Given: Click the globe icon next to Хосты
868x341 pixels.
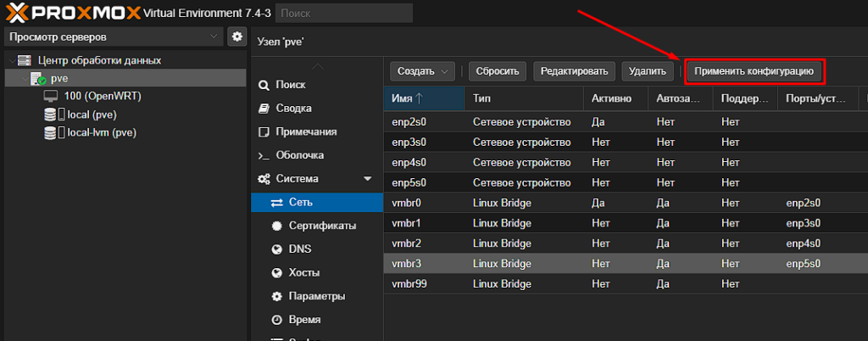Looking at the screenshot, I should (x=277, y=273).
